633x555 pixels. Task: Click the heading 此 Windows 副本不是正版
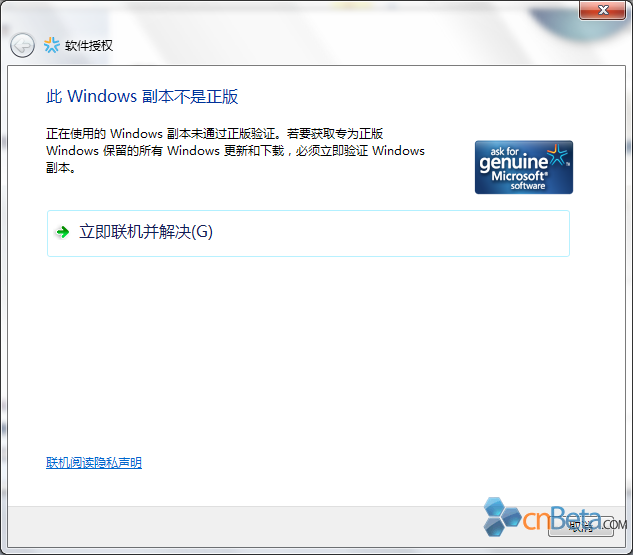point(142,96)
